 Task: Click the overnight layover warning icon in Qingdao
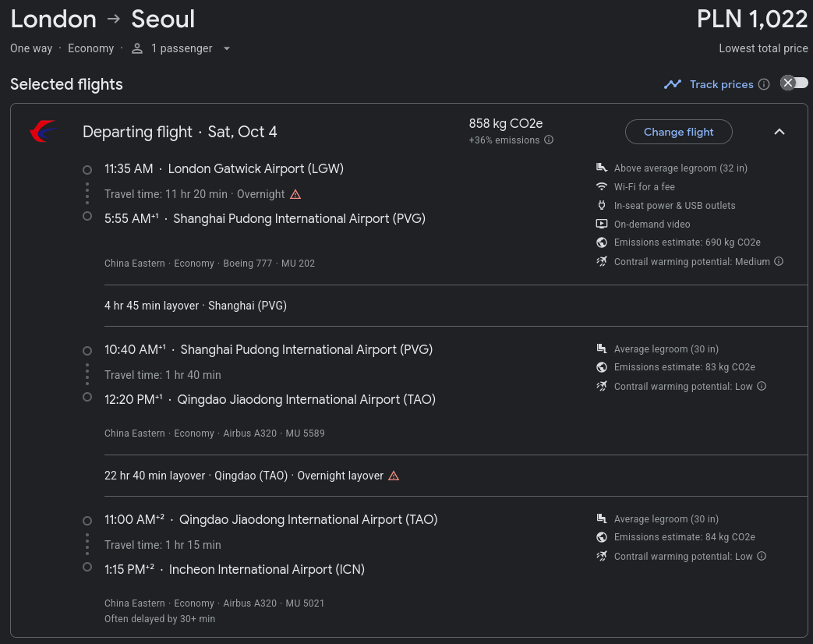point(394,476)
